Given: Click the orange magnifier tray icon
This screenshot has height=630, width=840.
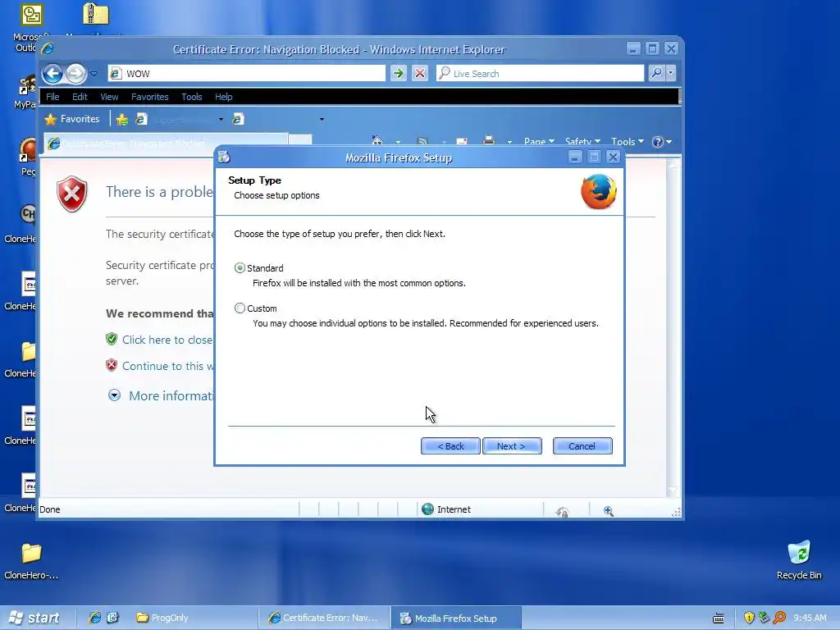Looking at the screenshot, I should tap(779, 619).
